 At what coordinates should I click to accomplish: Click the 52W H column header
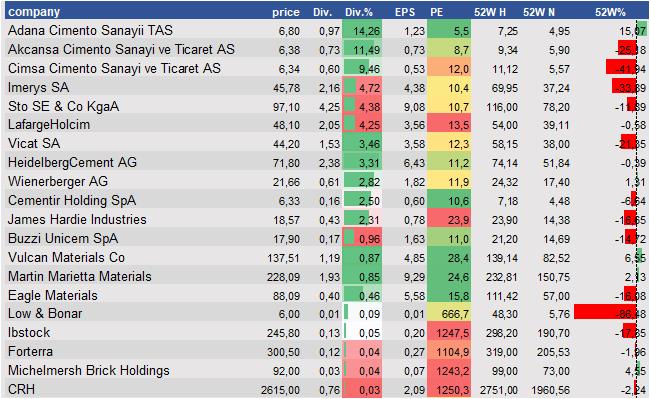[490, 12]
